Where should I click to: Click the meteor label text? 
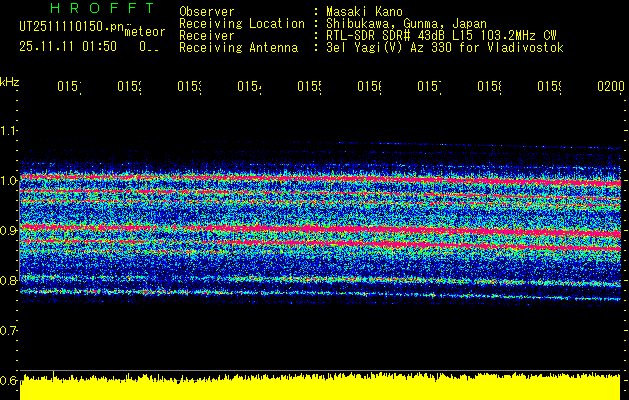coord(145,32)
